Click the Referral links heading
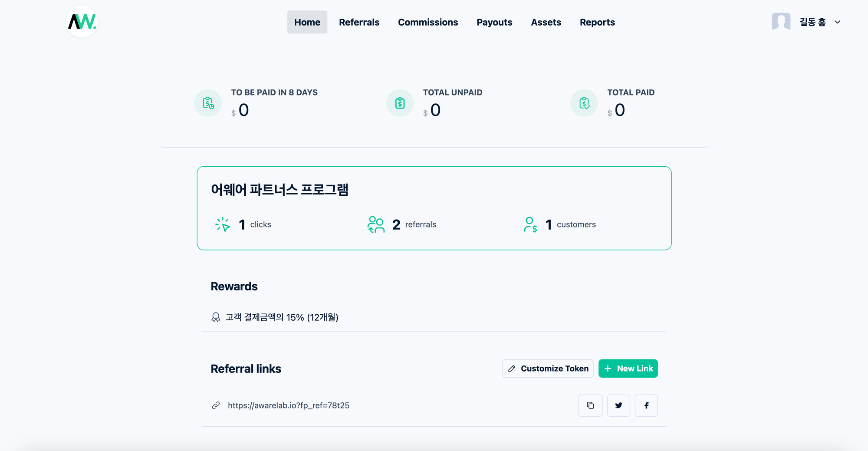Screen dimensions: 868x451 [x=246, y=369]
